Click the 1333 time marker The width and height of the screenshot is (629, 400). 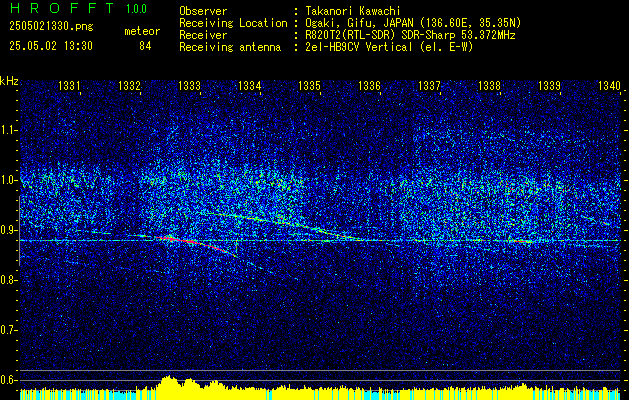pyautogui.click(x=189, y=86)
